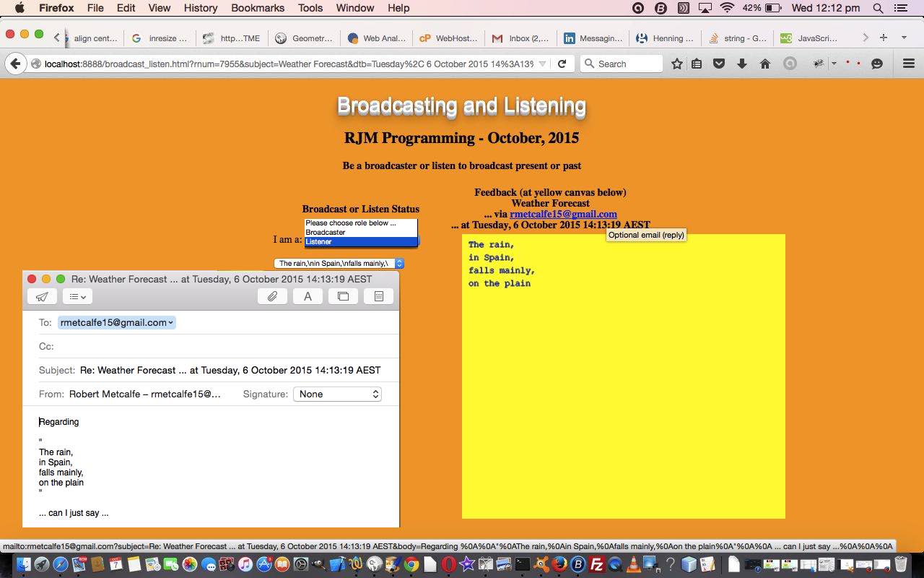Save page to Pocket

pos(719,64)
